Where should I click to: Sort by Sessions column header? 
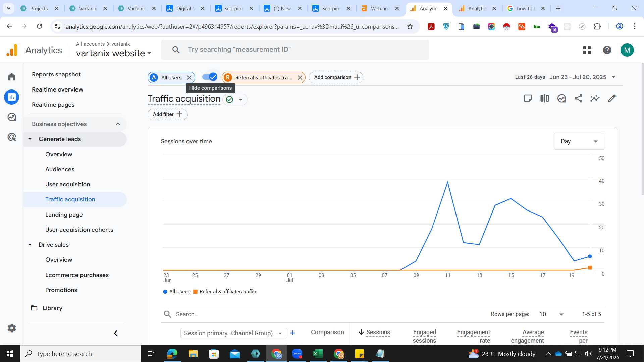click(x=378, y=332)
